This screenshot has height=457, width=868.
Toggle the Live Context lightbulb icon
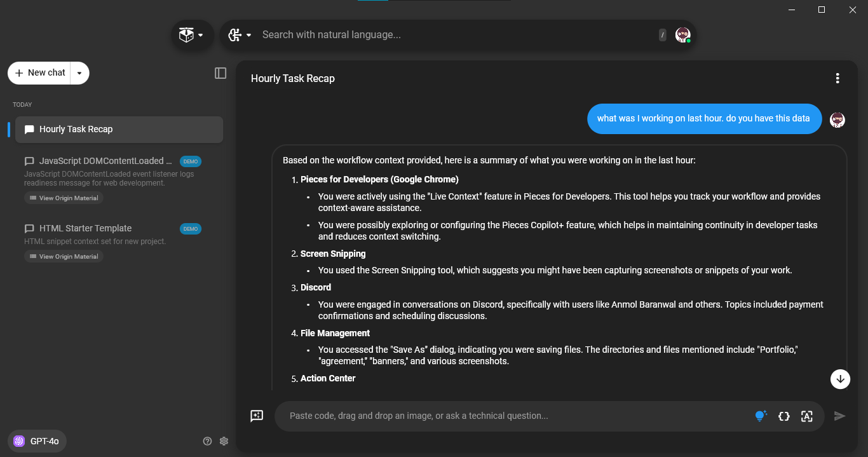[x=760, y=416]
